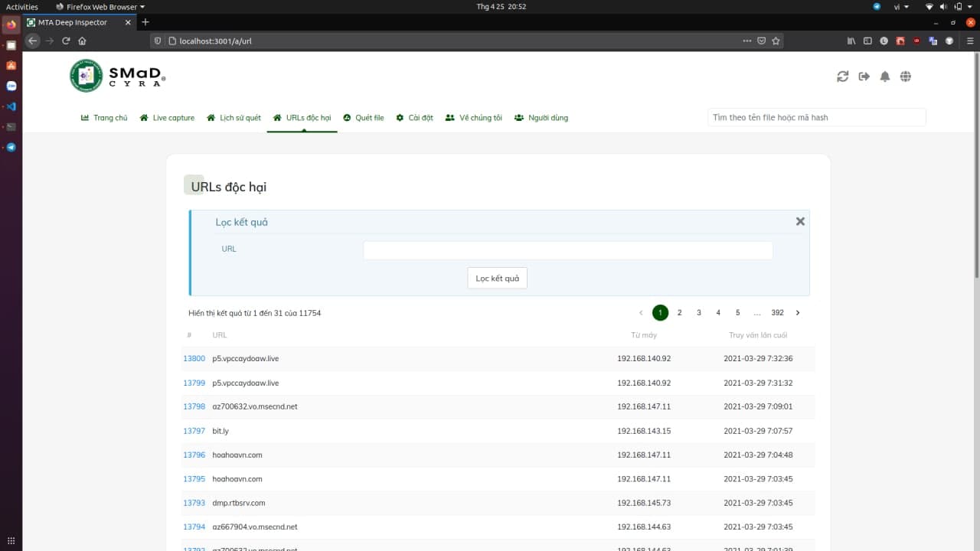The width and height of the screenshot is (980, 551).
Task: Open Ubuntu Software from the dock
Action: 11,66
